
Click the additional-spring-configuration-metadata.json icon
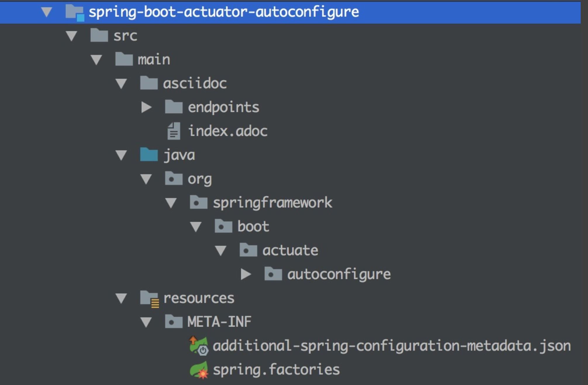click(x=199, y=345)
